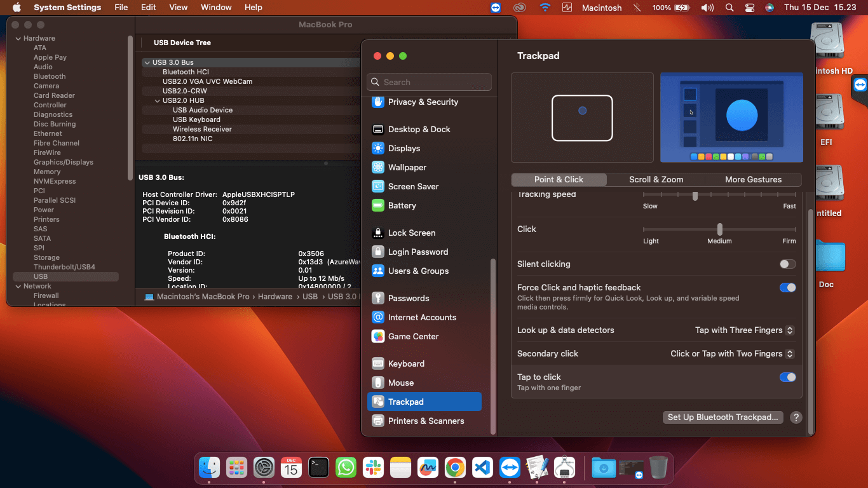The width and height of the screenshot is (868, 488).
Task: Open the sound volume menu bar icon
Action: click(707, 8)
